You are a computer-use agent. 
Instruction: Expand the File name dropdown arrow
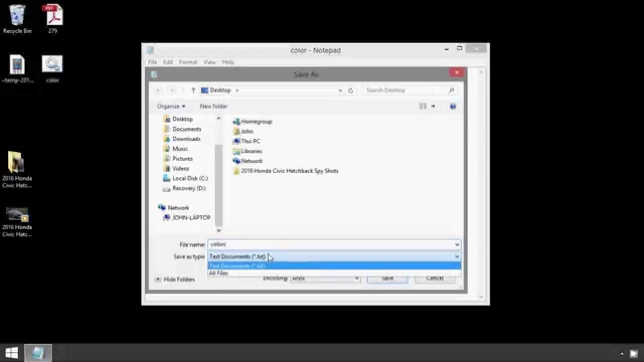click(x=457, y=245)
